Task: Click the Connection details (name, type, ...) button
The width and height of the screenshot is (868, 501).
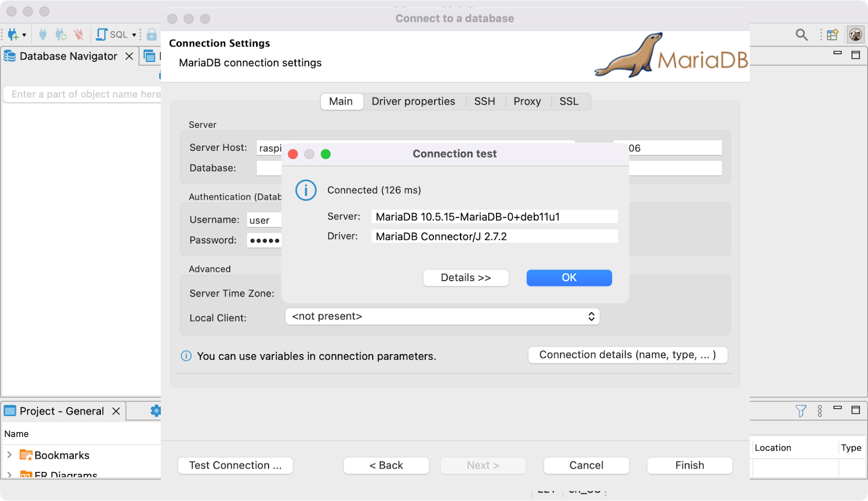Action: pyautogui.click(x=627, y=355)
